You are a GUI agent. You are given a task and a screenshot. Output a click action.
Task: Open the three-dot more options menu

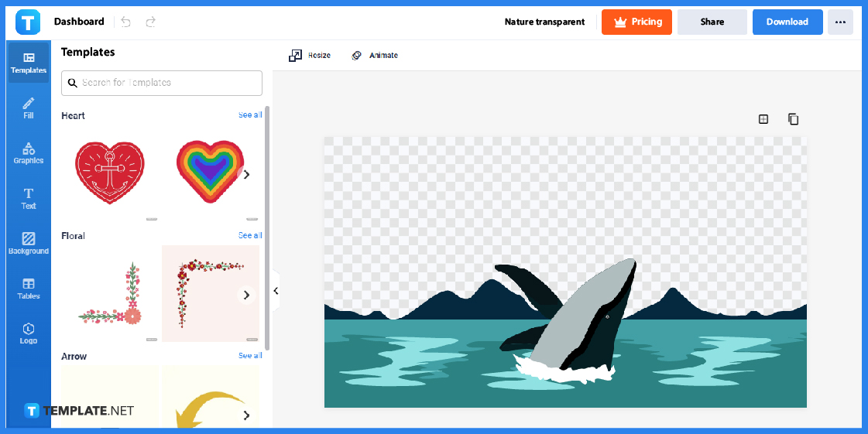point(840,22)
